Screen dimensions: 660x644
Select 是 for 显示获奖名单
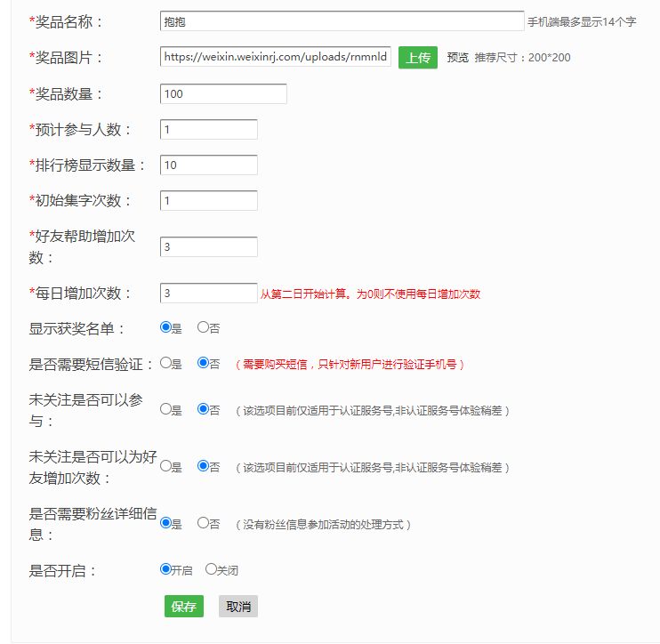165,327
